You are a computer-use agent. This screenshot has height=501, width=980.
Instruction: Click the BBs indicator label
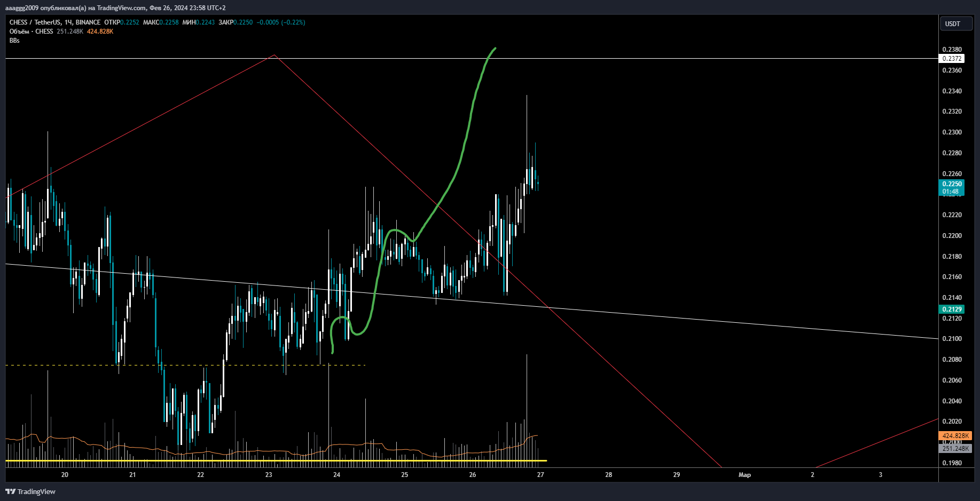click(x=14, y=41)
